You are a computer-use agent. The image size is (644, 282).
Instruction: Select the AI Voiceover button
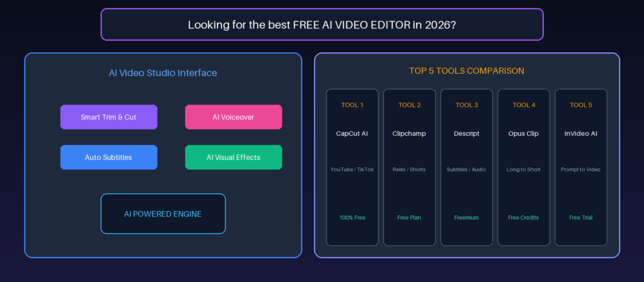233,117
